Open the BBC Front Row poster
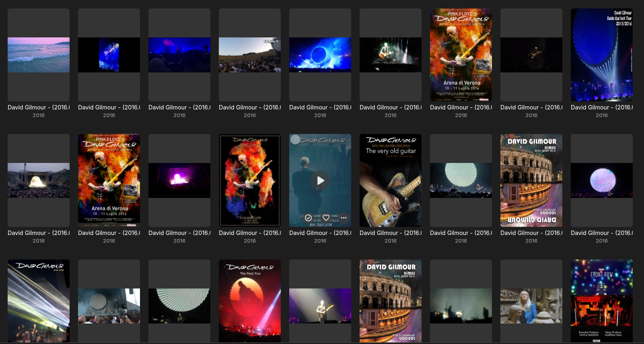This screenshot has height=344, width=644. (x=602, y=301)
